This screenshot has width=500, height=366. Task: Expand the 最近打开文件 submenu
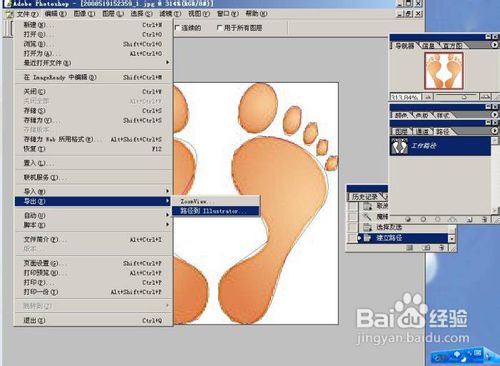(x=93, y=63)
